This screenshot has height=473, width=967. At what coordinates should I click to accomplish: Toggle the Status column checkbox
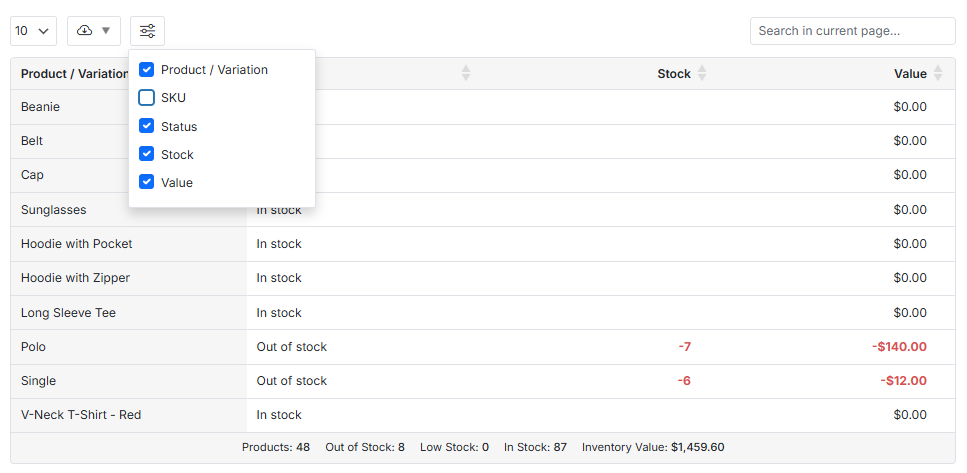tap(147, 127)
